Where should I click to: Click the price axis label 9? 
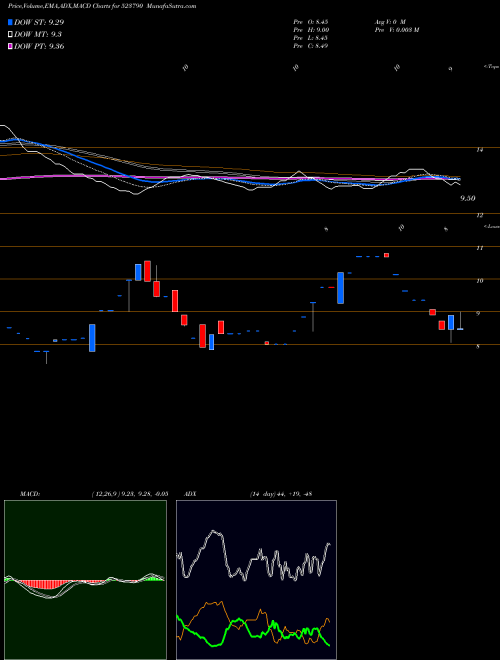[478, 314]
